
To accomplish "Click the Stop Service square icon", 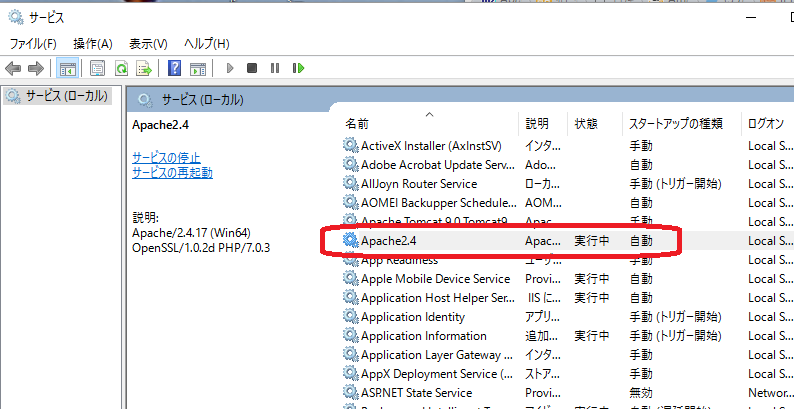I will click(x=251, y=68).
